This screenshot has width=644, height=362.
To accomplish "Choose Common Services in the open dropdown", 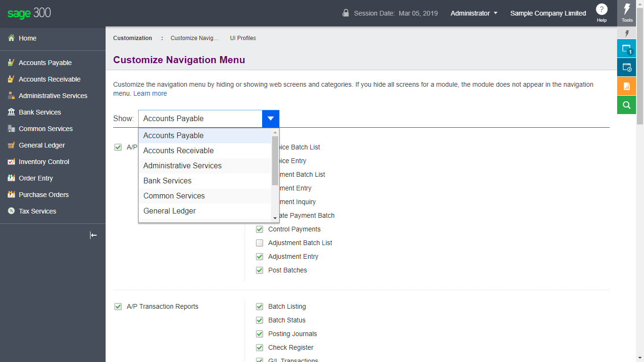I will pos(173,196).
